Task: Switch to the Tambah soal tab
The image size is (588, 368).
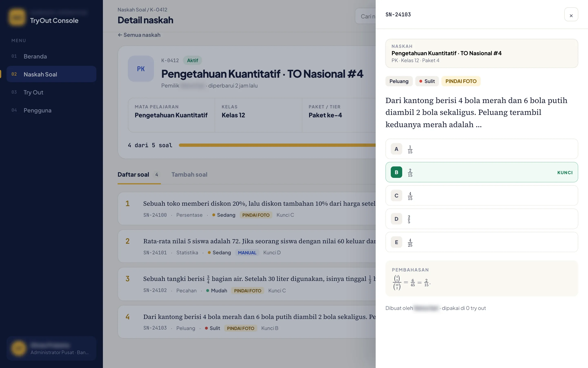Action: point(189,175)
